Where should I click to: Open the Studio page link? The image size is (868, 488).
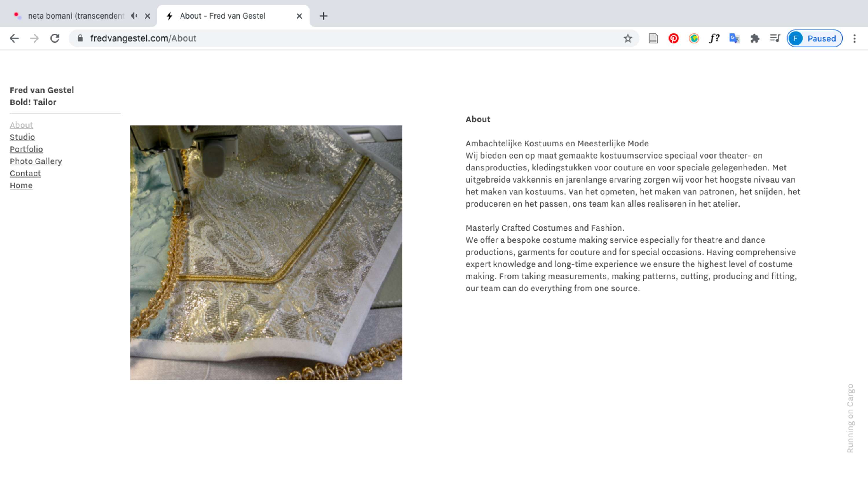(22, 137)
